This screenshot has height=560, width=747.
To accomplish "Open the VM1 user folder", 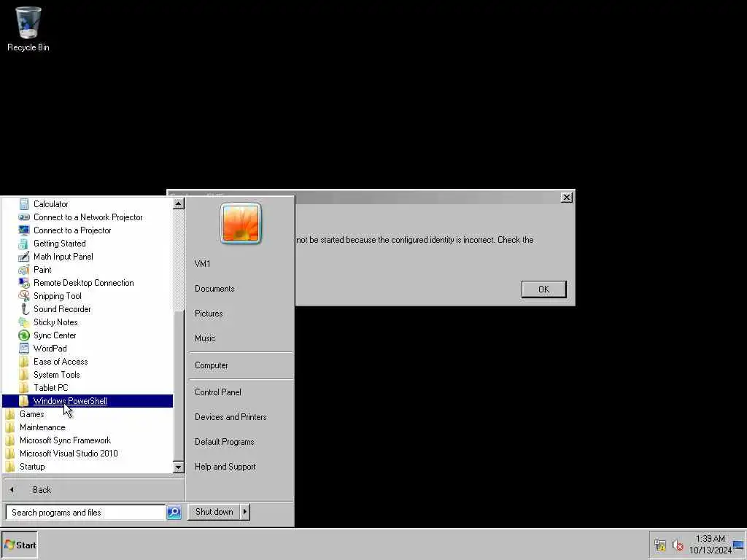I will [x=203, y=264].
